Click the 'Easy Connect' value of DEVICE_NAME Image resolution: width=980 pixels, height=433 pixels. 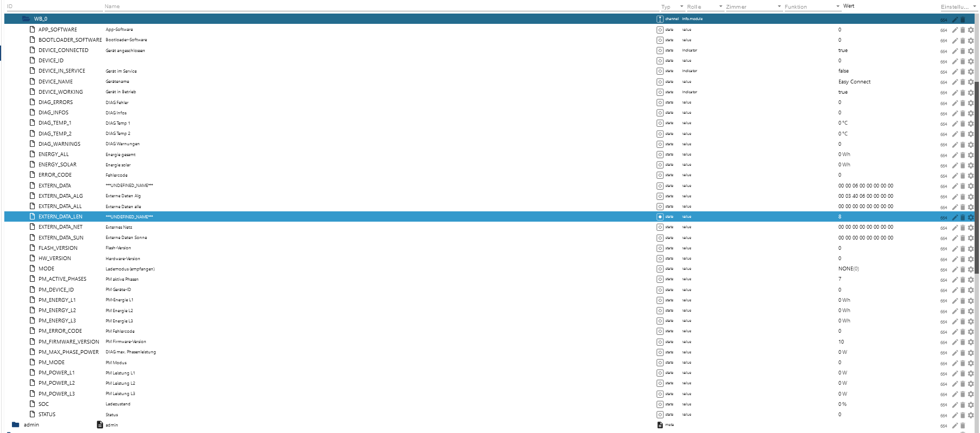pyautogui.click(x=854, y=82)
